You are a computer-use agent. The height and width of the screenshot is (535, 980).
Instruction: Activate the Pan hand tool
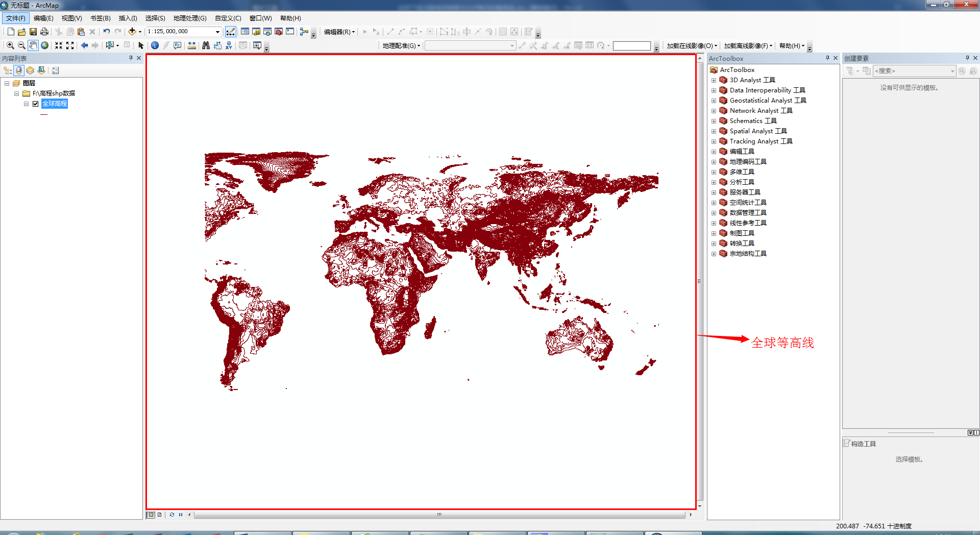pos(33,45)
